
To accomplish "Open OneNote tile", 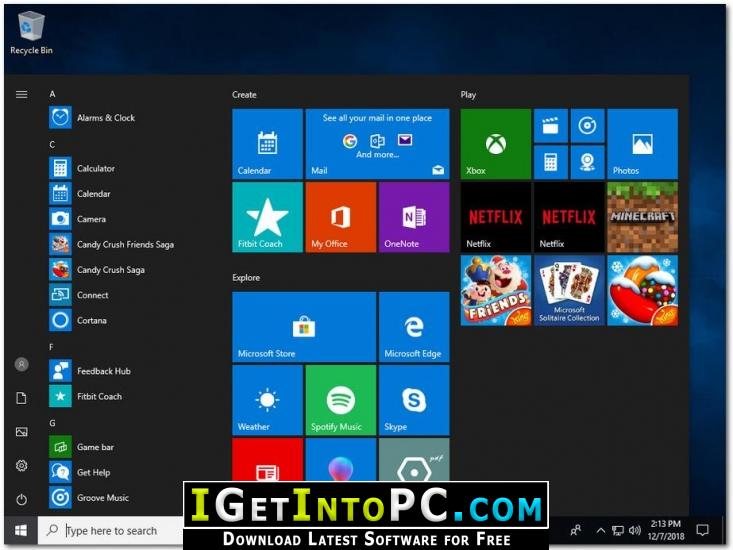I will point(414,217).
